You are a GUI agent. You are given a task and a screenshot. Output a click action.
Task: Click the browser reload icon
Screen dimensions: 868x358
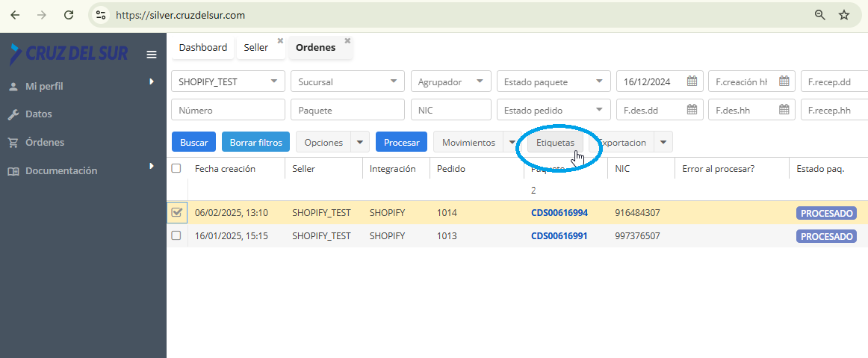click(69, 15)
